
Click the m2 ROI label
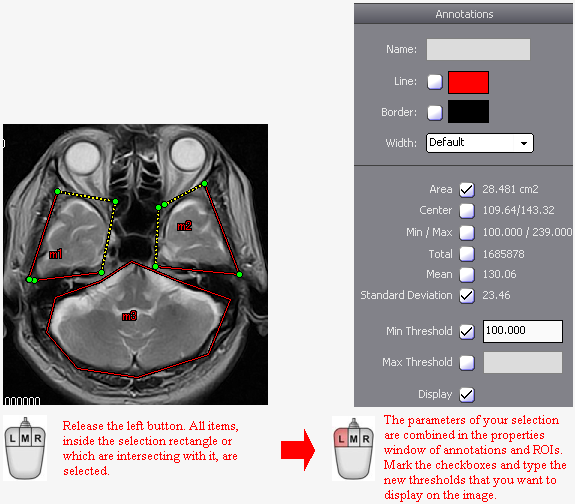point(184,226)
